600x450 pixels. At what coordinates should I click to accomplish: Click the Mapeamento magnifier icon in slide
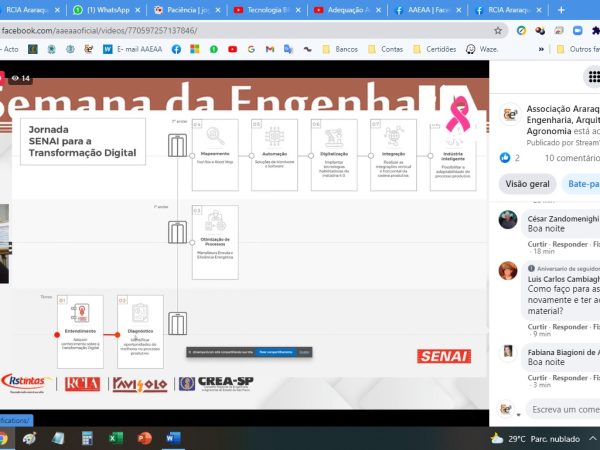pos(215,136)
